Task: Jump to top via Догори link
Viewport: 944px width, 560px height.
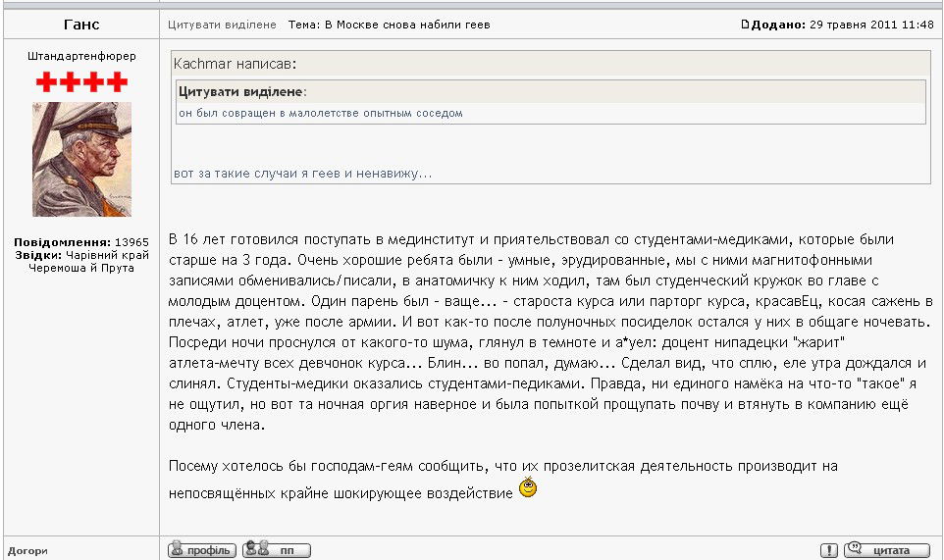Action: point(27,551)
